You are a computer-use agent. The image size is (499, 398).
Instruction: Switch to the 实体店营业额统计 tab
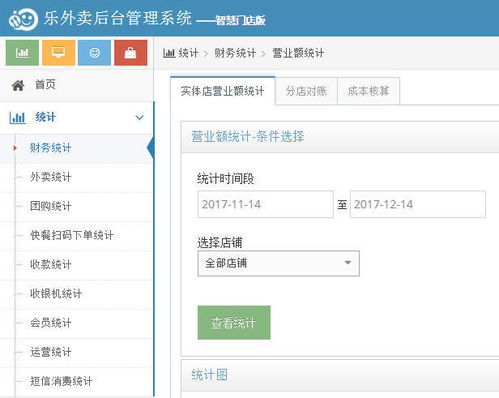223,91
